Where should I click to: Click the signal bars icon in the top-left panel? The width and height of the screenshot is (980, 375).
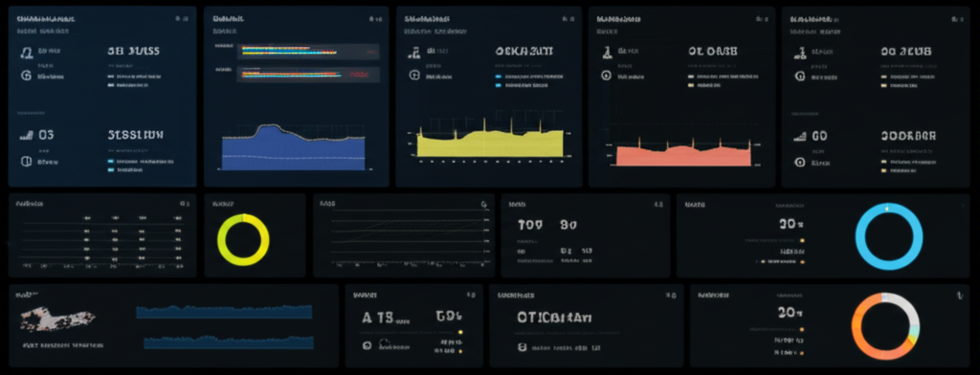[x=26, y=134]
